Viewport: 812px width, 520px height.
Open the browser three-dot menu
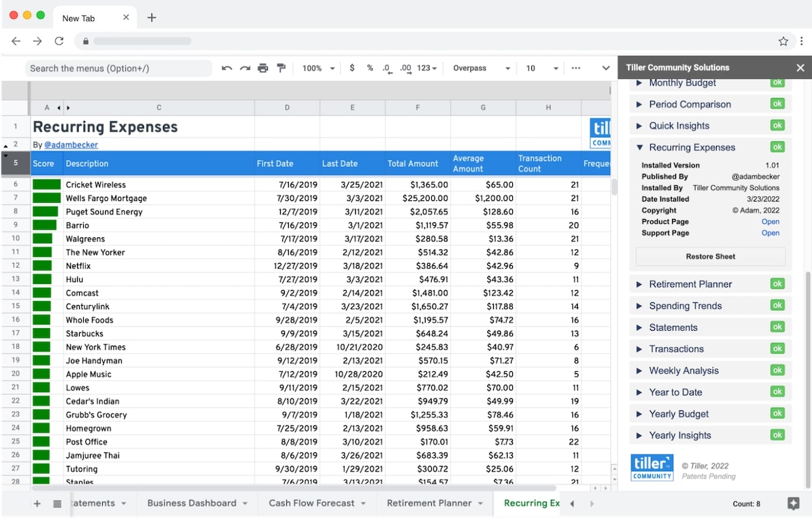pyautogui.click(x=801, y=41)
